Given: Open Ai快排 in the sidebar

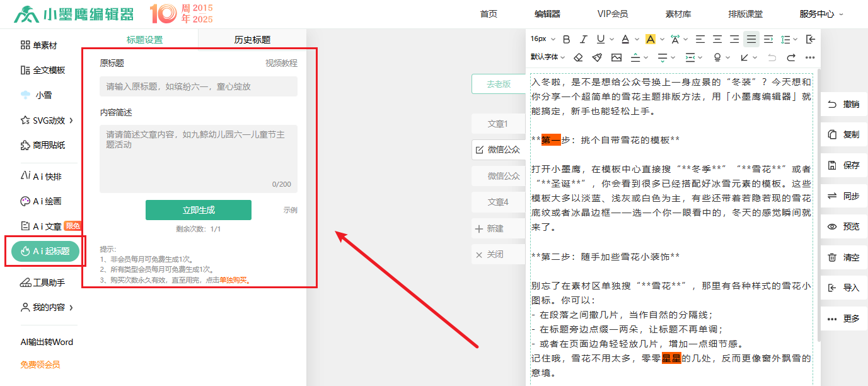Looking at the screenshot, I should tap(40, 177).
